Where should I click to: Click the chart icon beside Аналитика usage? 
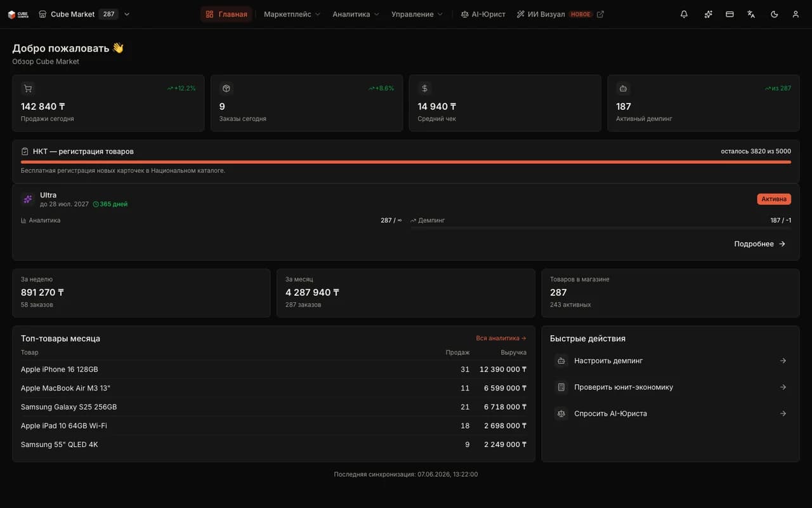23,220
